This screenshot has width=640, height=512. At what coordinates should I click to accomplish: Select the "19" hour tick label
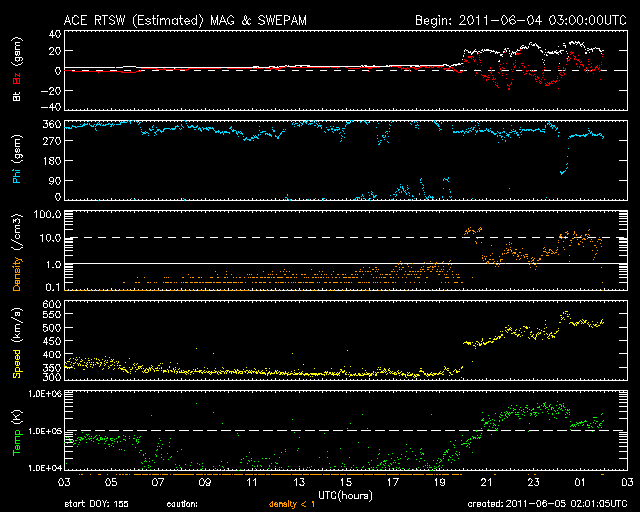(x=440, y=483)
